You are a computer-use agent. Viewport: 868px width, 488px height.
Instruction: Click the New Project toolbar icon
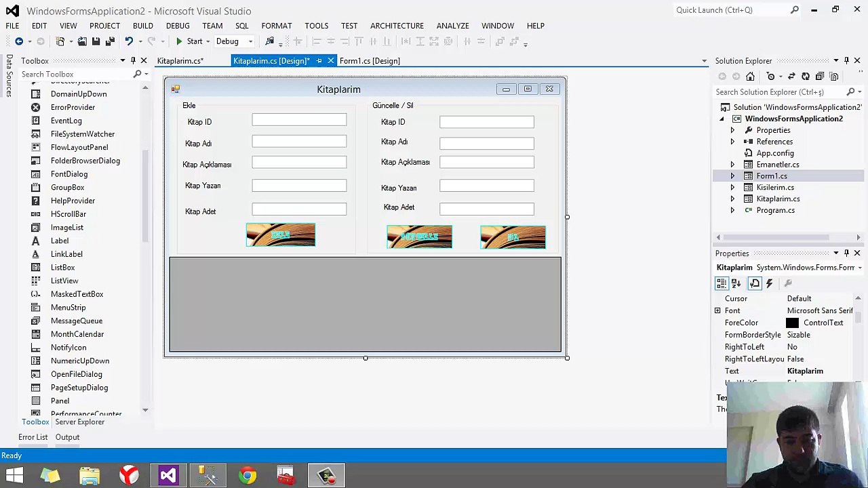tap(60, 41)
